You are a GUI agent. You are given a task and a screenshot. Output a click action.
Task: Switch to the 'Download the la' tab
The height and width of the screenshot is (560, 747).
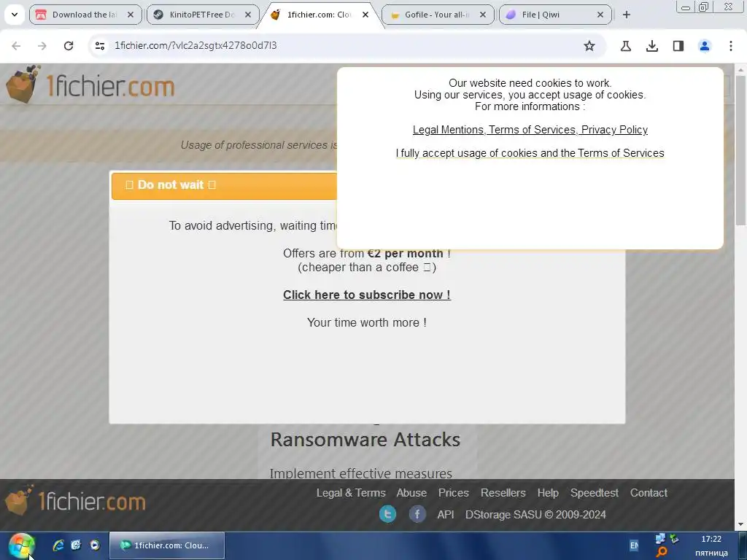(x=86, y=15)
